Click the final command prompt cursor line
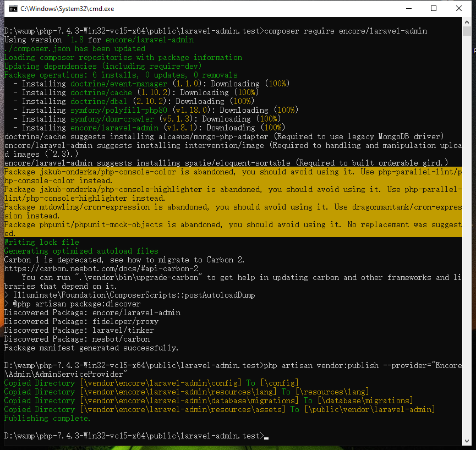This screenshot has width=476, height=450. [136, 436]
